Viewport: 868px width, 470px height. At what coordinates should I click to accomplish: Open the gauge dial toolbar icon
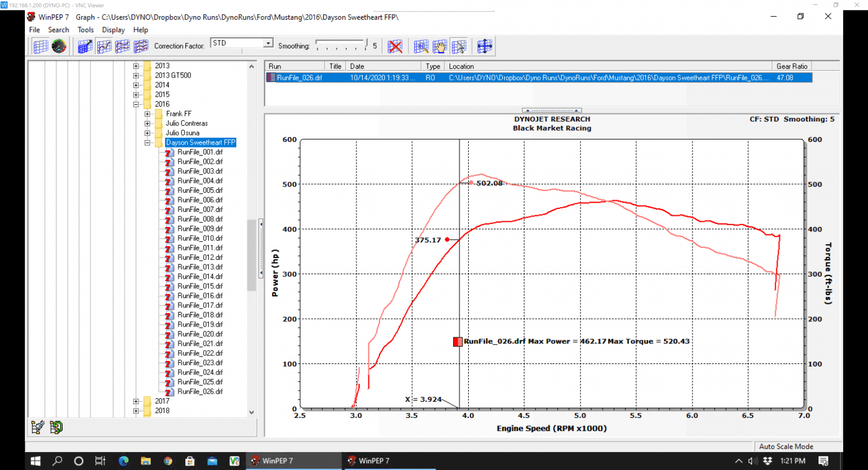[59, 46]
